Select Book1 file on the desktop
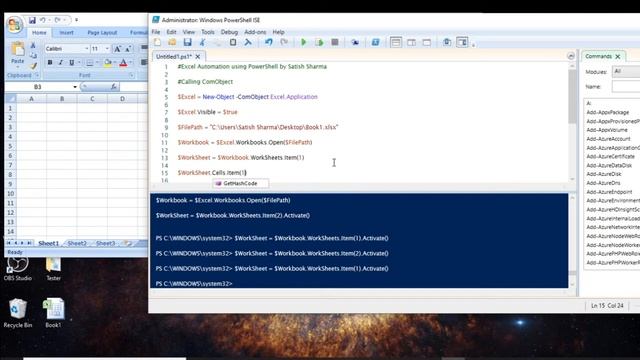The height and width of the screenshot is (360, 640). coord(53,313)
